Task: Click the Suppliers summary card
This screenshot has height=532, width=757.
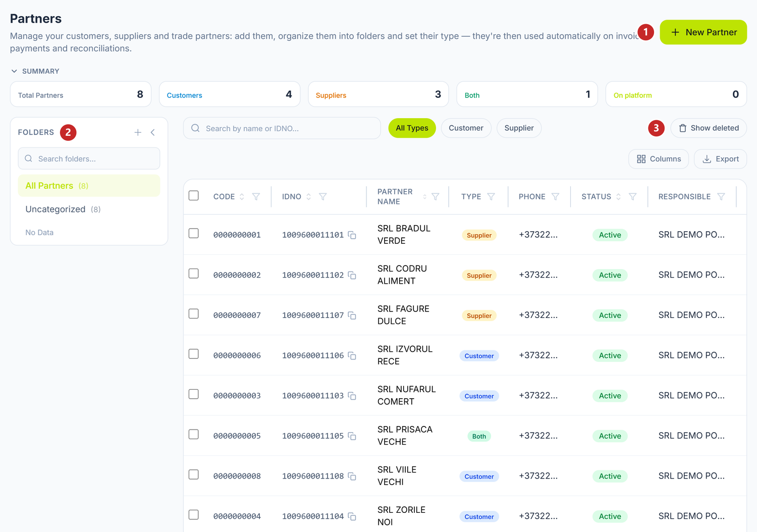Action: click(379, 94)
